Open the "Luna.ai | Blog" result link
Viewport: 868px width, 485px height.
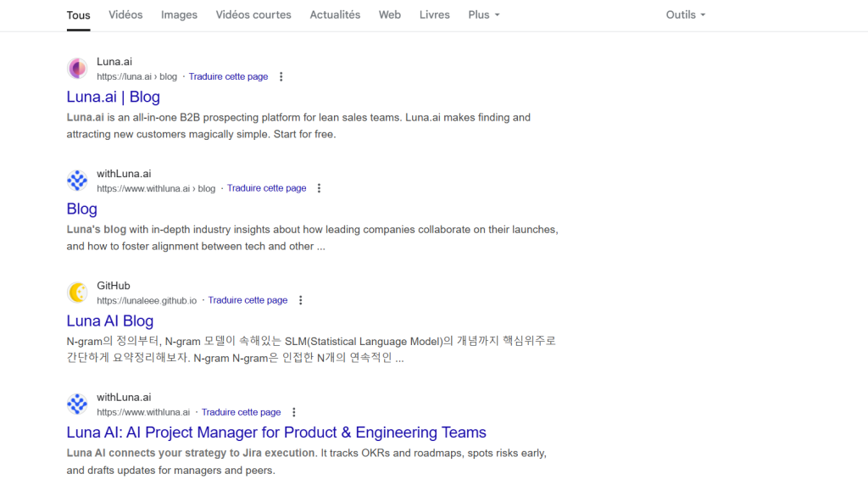tap(113, 98)
